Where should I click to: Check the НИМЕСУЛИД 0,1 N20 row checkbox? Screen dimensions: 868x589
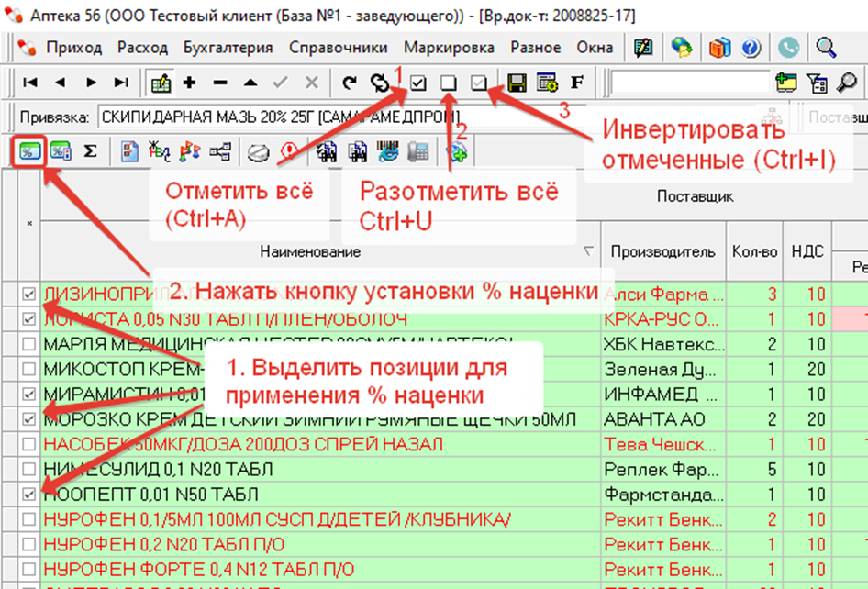pos(28,470)
